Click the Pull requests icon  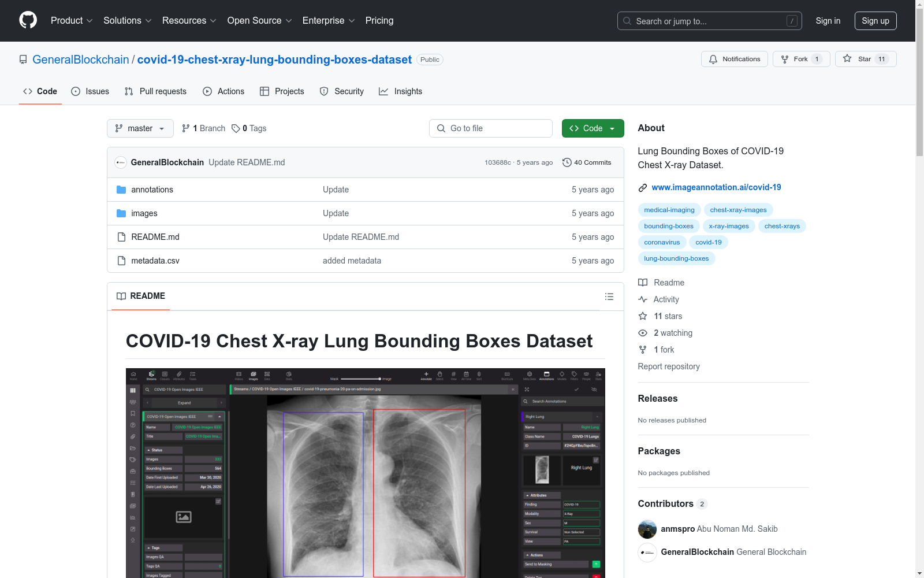click(129, 91)
